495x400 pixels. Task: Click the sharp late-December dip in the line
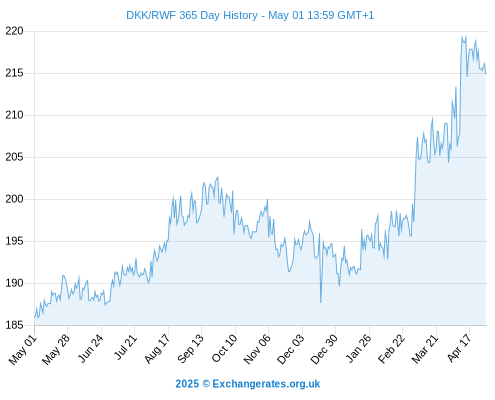tap(321, 301)
